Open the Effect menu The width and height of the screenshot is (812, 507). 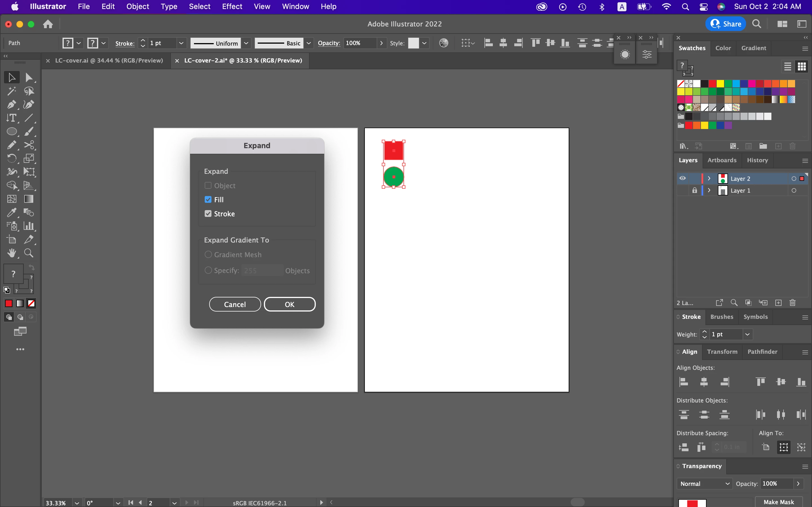click(x=232, y=6)
